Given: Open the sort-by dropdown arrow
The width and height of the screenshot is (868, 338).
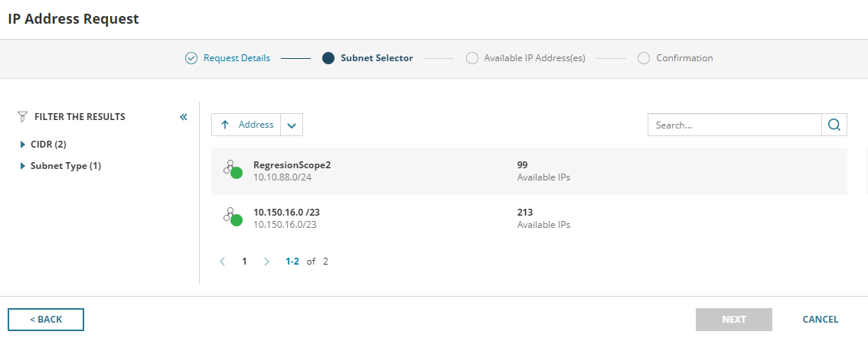Looking at the screenshot, I should 292,125.
